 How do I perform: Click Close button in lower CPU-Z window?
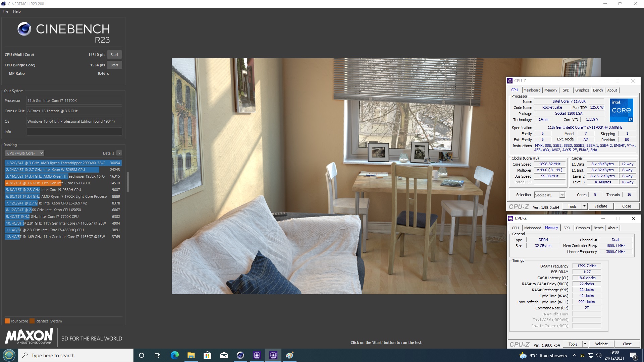pos(627,344)
